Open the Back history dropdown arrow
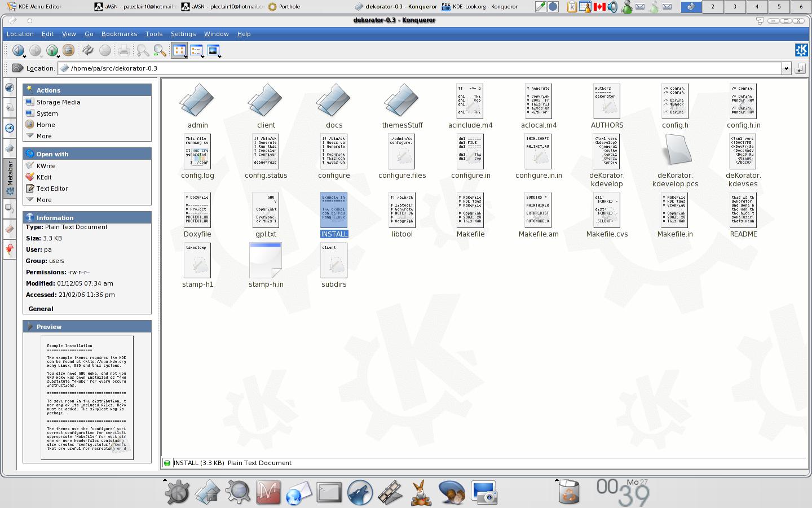The width and height of the screenshot is (812, 508). (x=24, y=56)
